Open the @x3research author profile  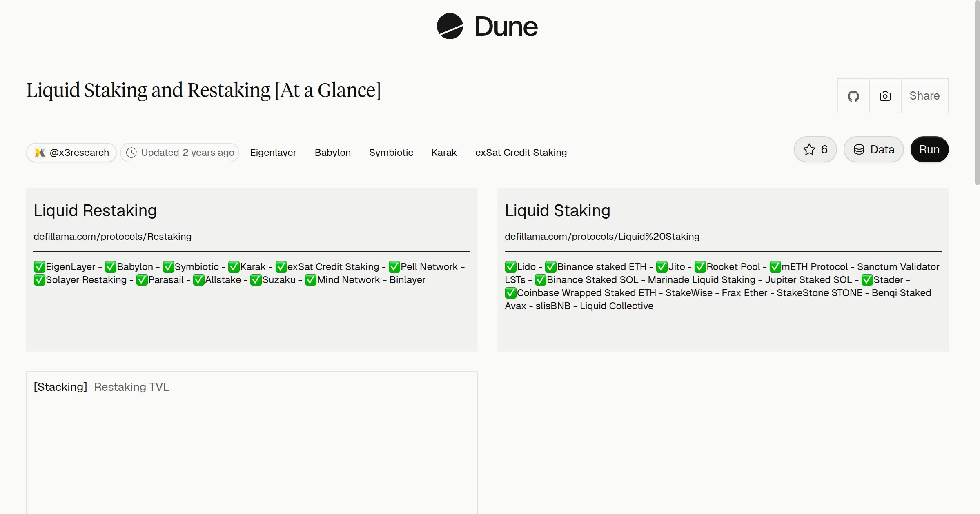[x=71, y=153]
